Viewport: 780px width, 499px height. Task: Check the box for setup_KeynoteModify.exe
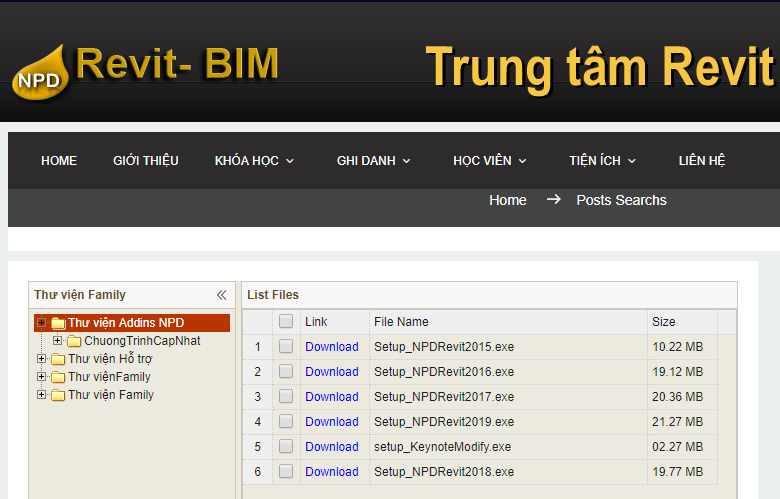click(286, 446)
